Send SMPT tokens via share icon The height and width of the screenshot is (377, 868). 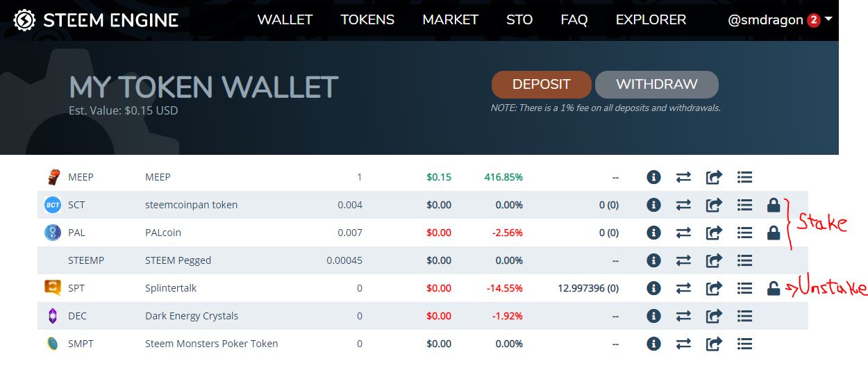(x=714, y=344)
